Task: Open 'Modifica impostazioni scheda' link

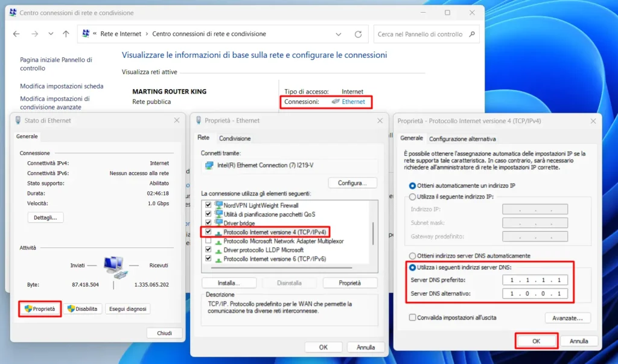Action: pos(62,86)
